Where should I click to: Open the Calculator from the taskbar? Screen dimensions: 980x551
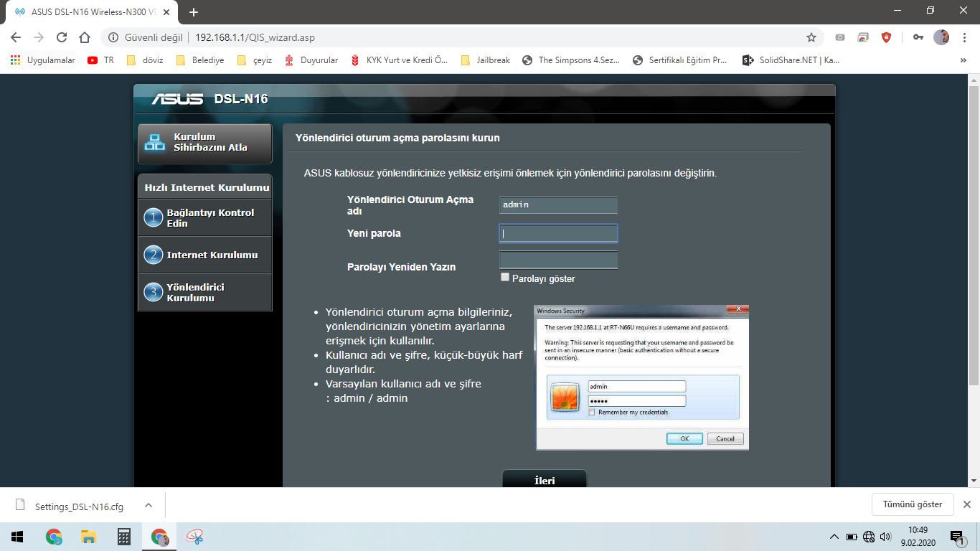click(x=123, y=537)
